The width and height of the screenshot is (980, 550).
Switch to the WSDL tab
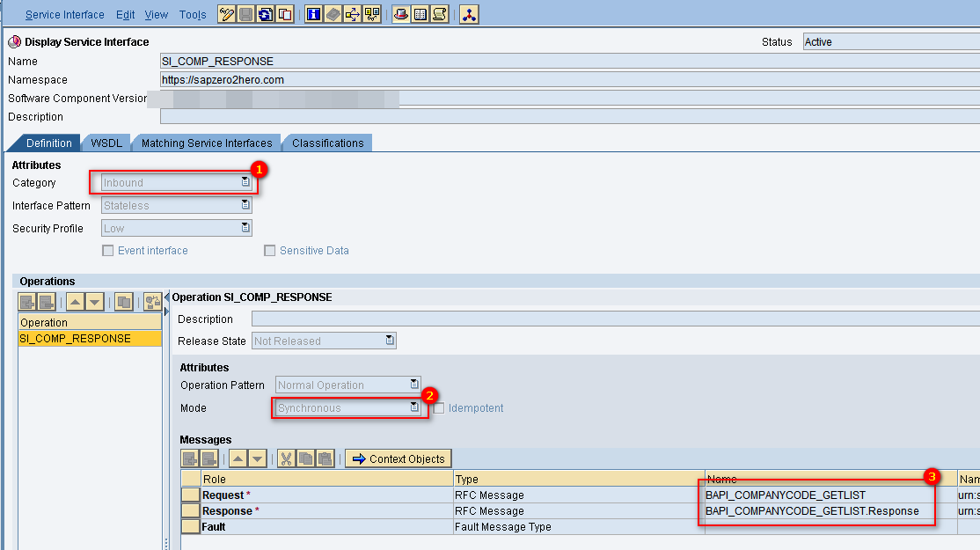click(106, 143)
